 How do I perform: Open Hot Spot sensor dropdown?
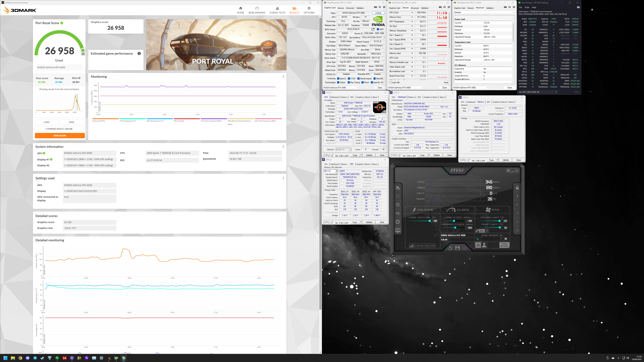click(x=412, y=26)
